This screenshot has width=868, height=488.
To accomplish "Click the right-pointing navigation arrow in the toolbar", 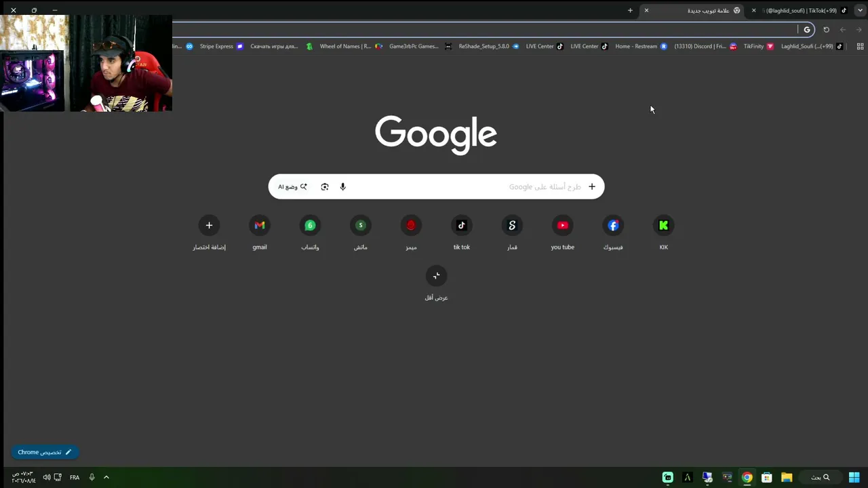I will click(x=859, y=29).
